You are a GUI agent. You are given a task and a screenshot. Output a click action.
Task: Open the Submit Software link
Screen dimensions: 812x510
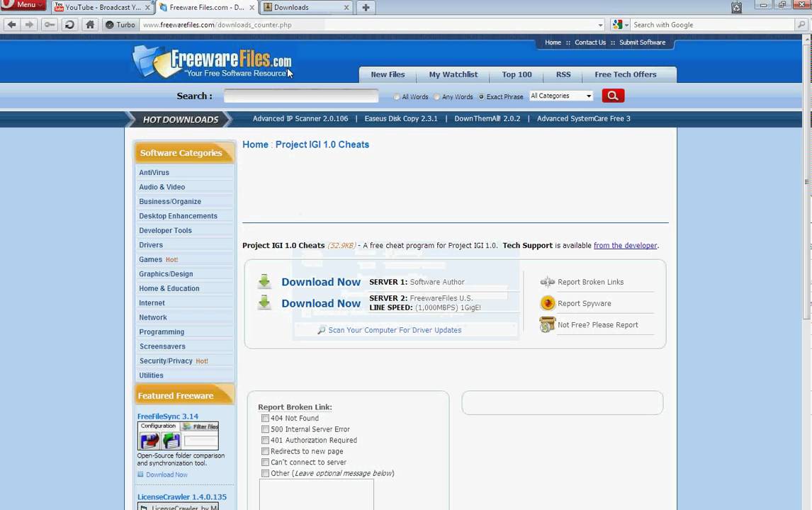(642, 42)
